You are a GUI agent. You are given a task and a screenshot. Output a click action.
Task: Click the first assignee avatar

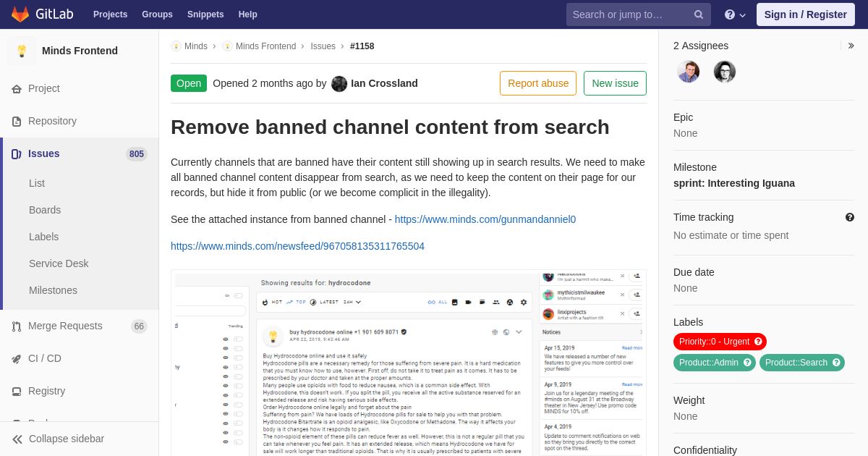tap(688, 72)
